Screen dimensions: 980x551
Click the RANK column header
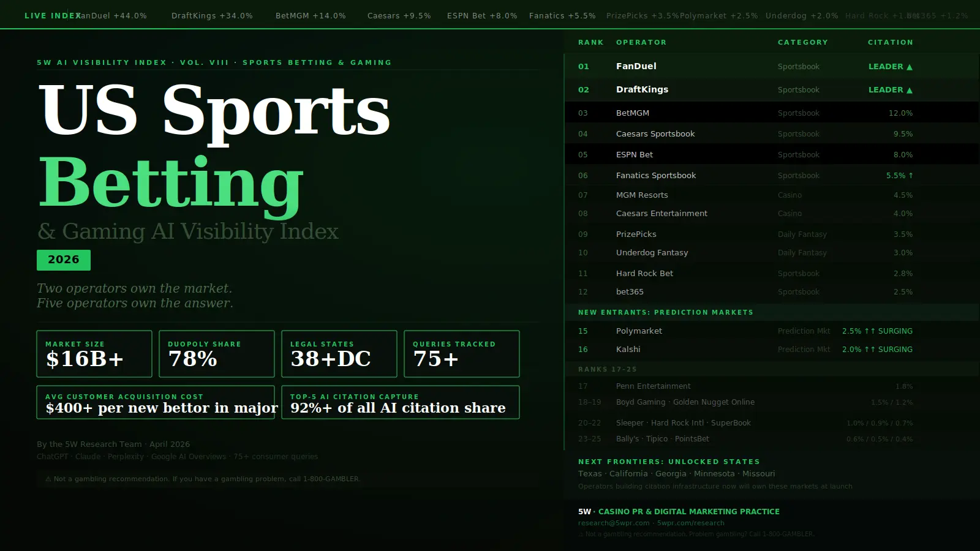pos(591,42)
